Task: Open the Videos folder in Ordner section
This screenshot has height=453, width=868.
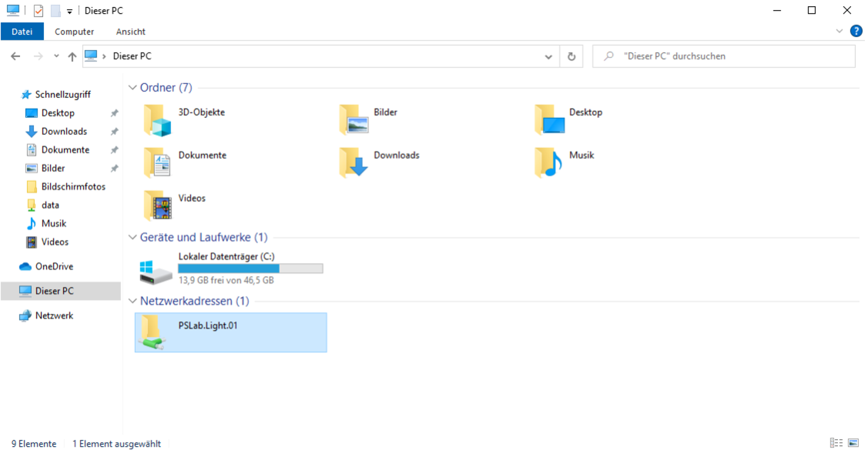Action: click(157, 206)
